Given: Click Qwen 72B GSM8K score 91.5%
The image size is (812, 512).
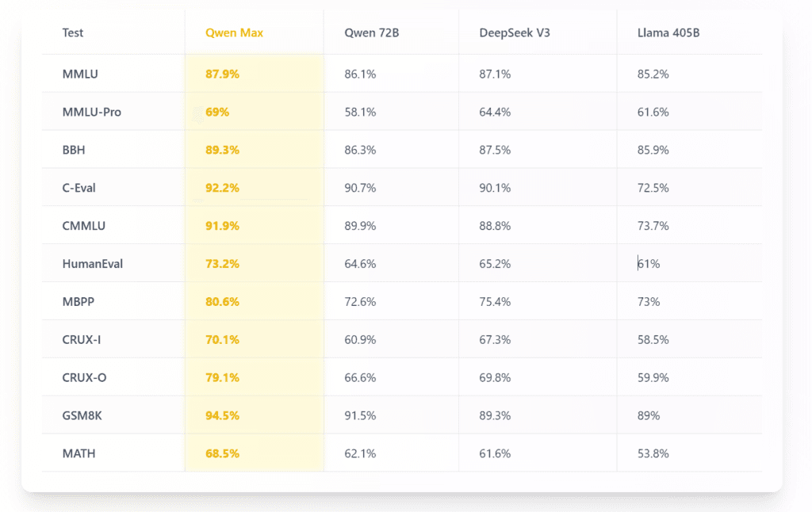Looking at the screenshot, I should (360, 416).
